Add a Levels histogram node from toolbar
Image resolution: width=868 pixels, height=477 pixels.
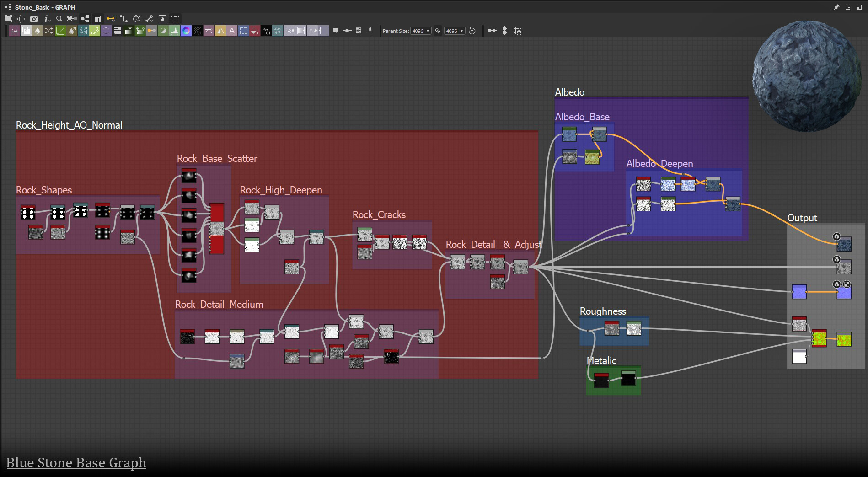(x=175, y=31)
